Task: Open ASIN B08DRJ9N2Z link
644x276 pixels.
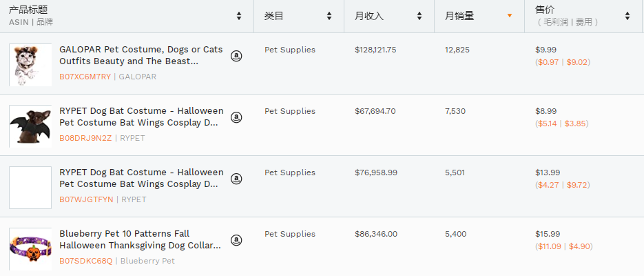Action: (85, 138)
